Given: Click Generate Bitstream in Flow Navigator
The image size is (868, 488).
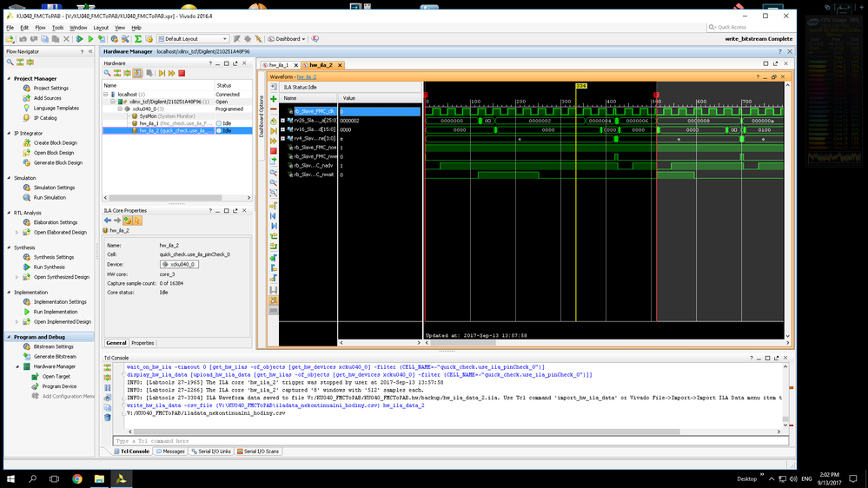Looking at the screenshot, I should [55, 357].
